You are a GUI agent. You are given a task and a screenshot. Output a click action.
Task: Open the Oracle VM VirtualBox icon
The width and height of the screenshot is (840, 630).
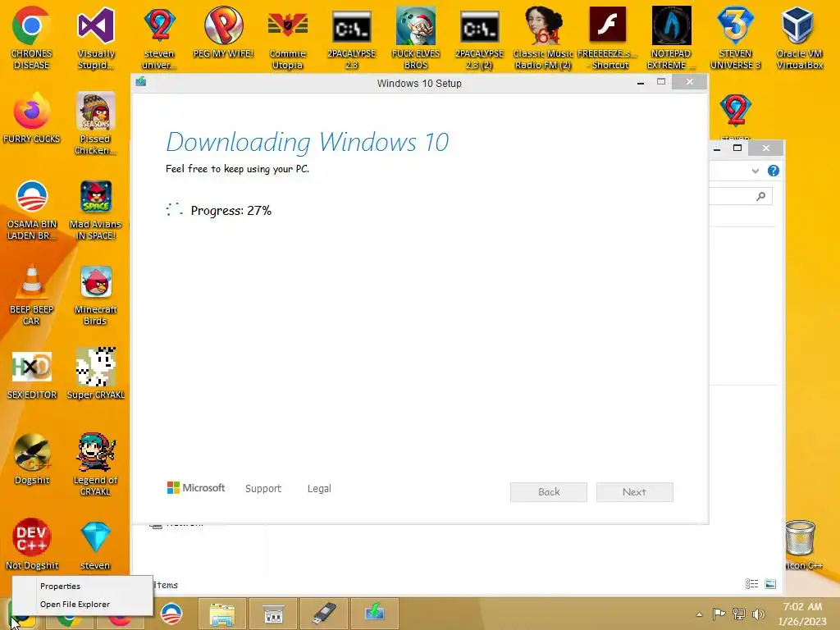pos(799,38)
